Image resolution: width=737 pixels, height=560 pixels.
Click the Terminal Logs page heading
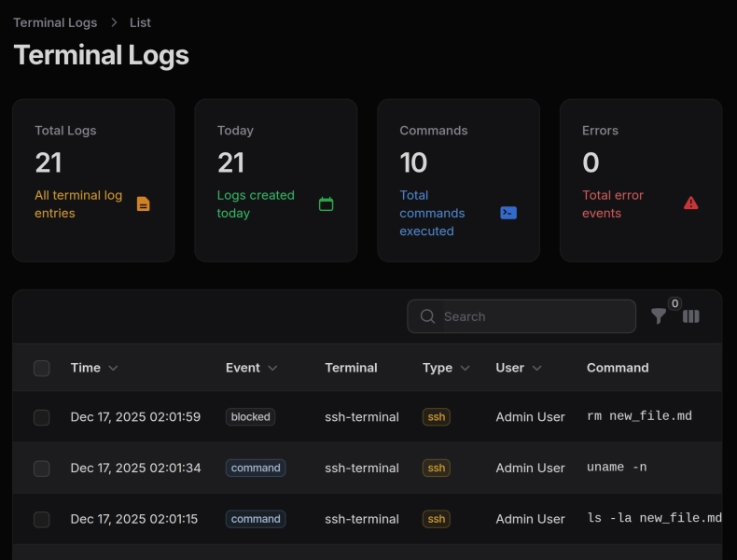[x=101, y=55]
